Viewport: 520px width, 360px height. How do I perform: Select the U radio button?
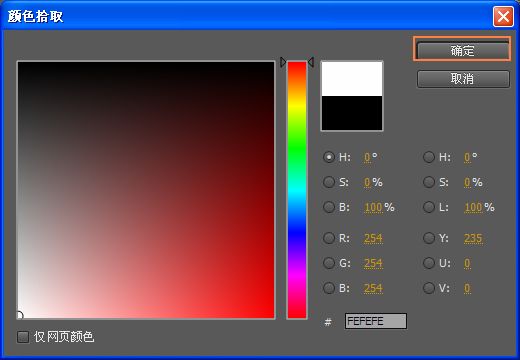429,263
